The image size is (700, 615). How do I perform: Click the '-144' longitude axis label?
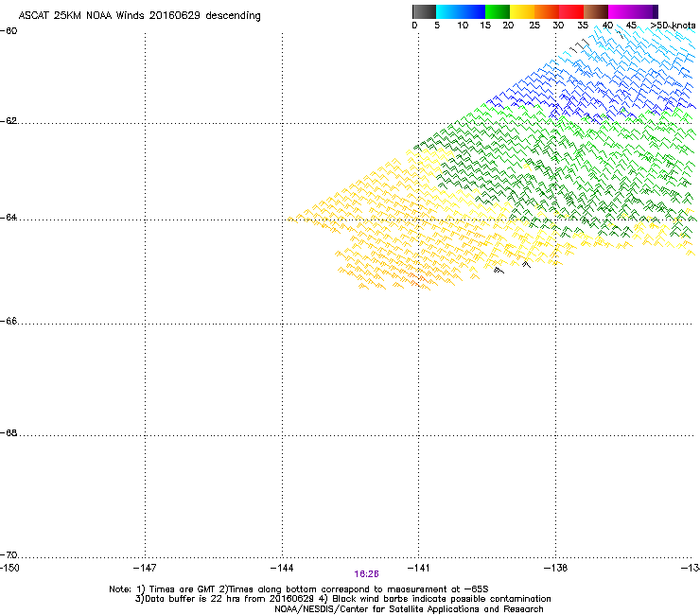(282, 568)
